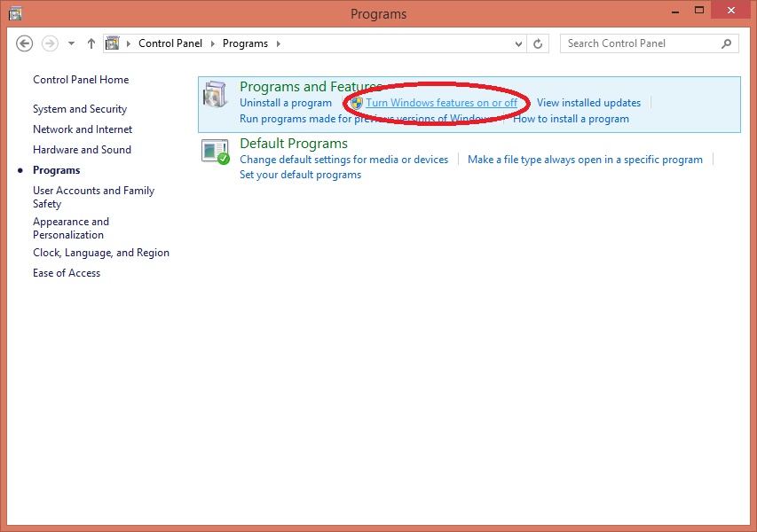The width and height of the screenshot is (757, 532).
Task: Go up one level with the Up arrow
Action: (91, 43)
